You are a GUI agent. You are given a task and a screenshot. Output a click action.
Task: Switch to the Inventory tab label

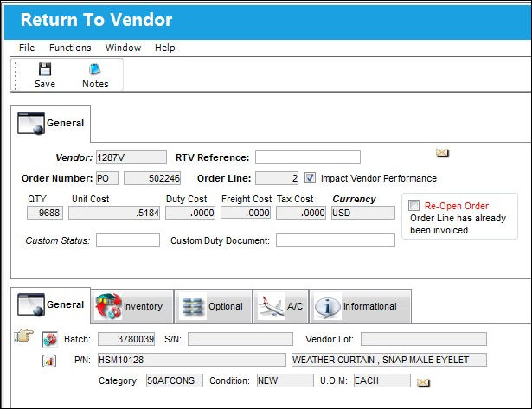[143, 306]
